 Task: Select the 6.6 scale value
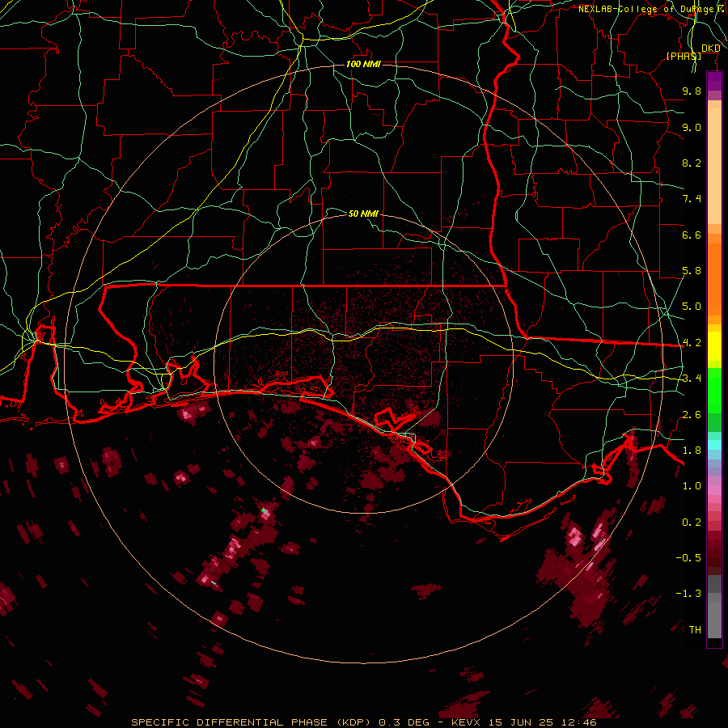(x=692, y=235)
